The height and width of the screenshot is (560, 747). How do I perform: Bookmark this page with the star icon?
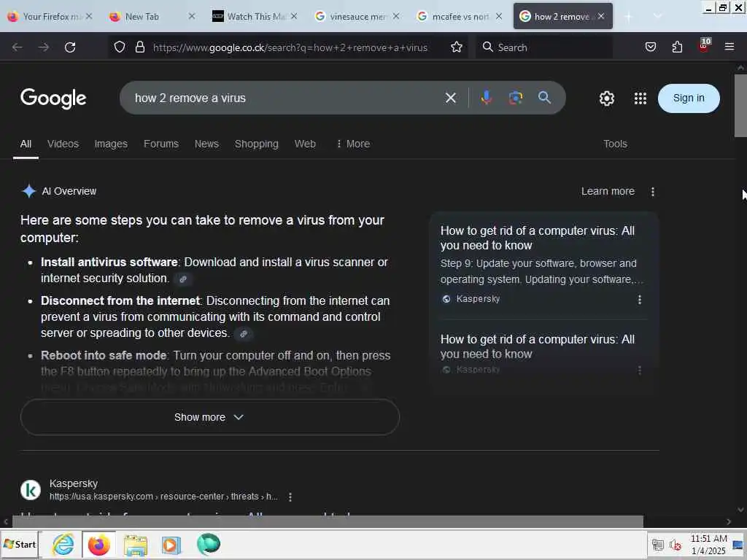(457, 47)
